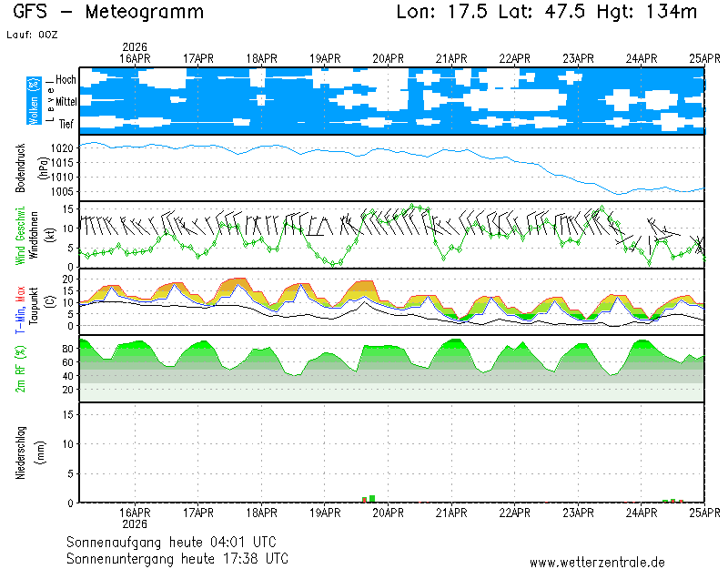Click the Lon/Lat/Hgt coordinates header text

(547, 12)
